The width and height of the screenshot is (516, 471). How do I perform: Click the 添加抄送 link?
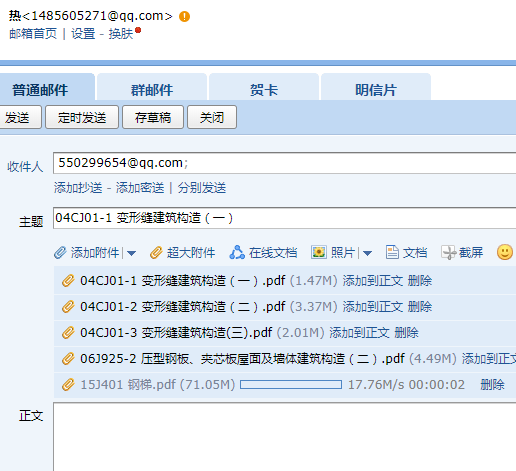click(78, 188)
